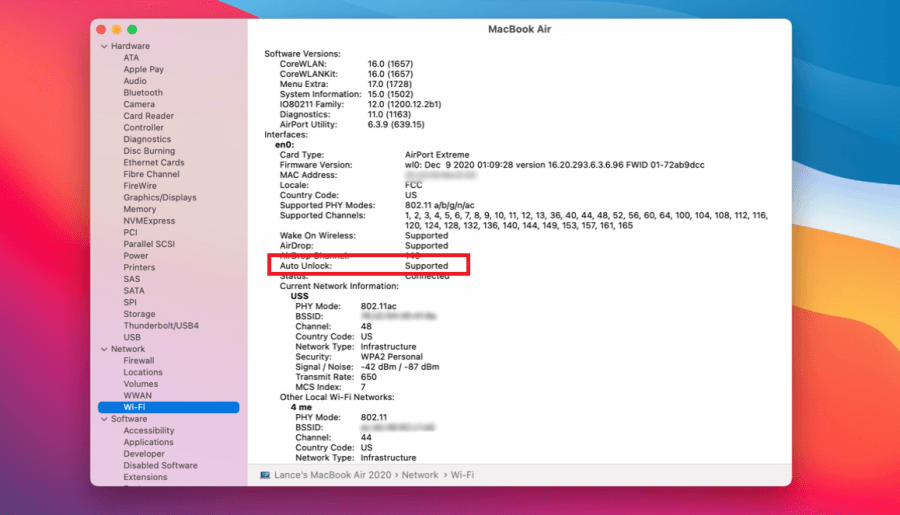The height and width of the screenshot is (515, 900).
Task: Select the highlighted Wi-Fi sidebar item
Action: tap(135, 408)
